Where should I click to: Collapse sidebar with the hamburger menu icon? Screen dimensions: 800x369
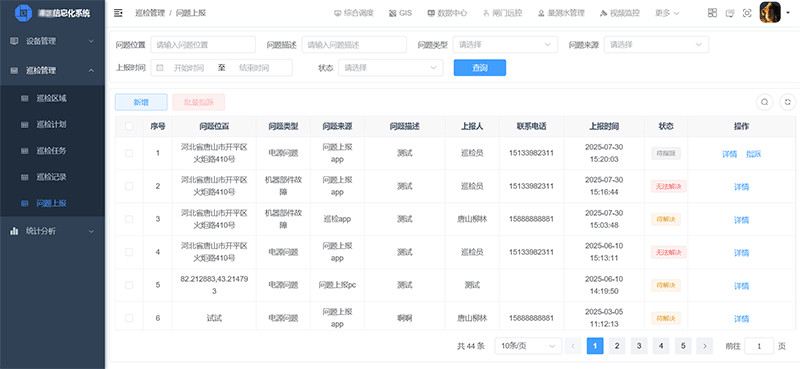[118, 13]
